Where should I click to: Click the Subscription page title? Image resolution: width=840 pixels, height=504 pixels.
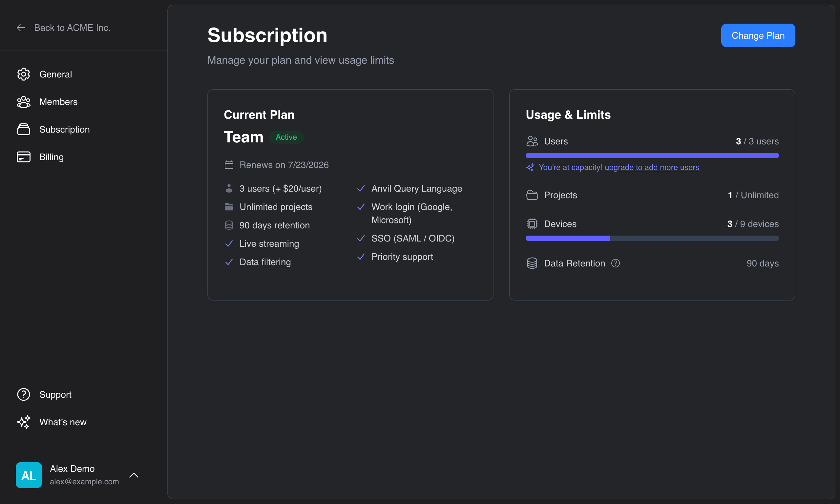click(267, 35)
